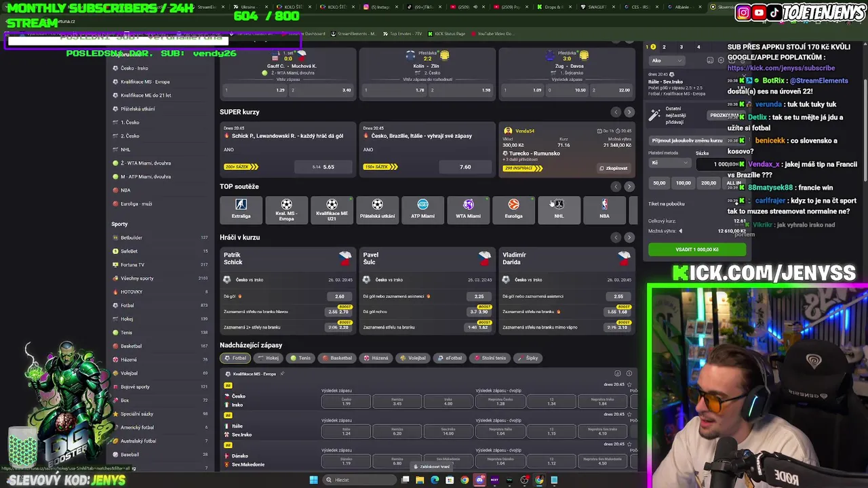Image resolution: width=868 pixels, height=488 pixels.
Task: Click the bet slip bookmark icon
Action: pyautogui.click(x=710, y=60)
